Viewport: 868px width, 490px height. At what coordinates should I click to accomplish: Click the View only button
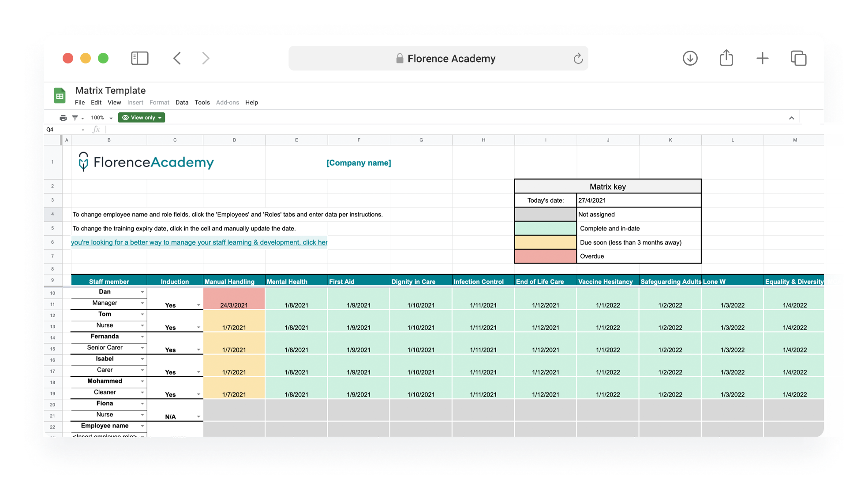click(x=141, y=118)
